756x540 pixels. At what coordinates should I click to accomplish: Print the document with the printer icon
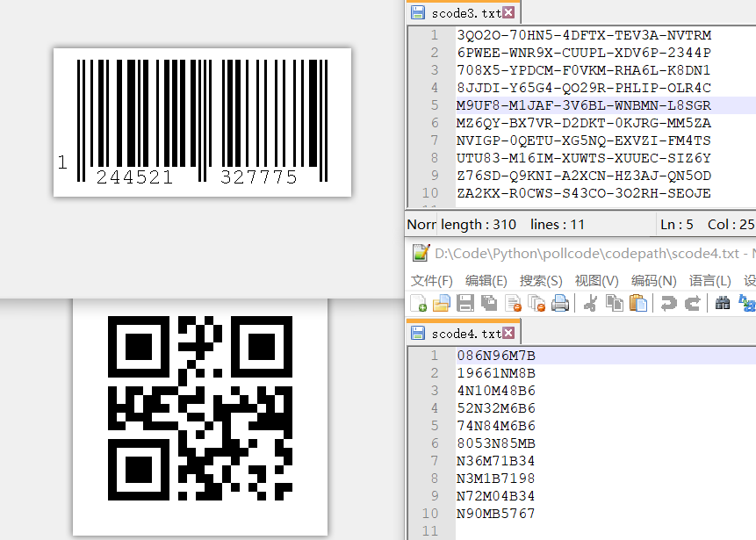click(560, 303)
